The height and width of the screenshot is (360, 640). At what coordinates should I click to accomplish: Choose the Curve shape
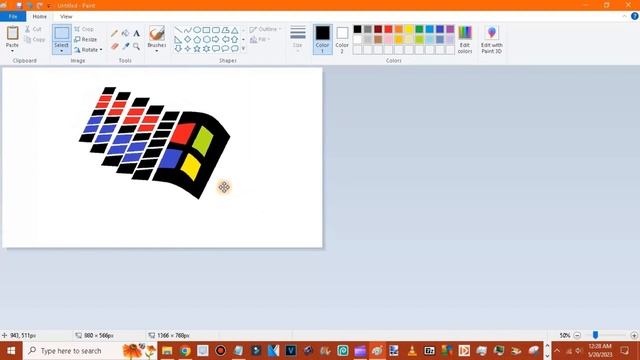[x=188, y=30]
